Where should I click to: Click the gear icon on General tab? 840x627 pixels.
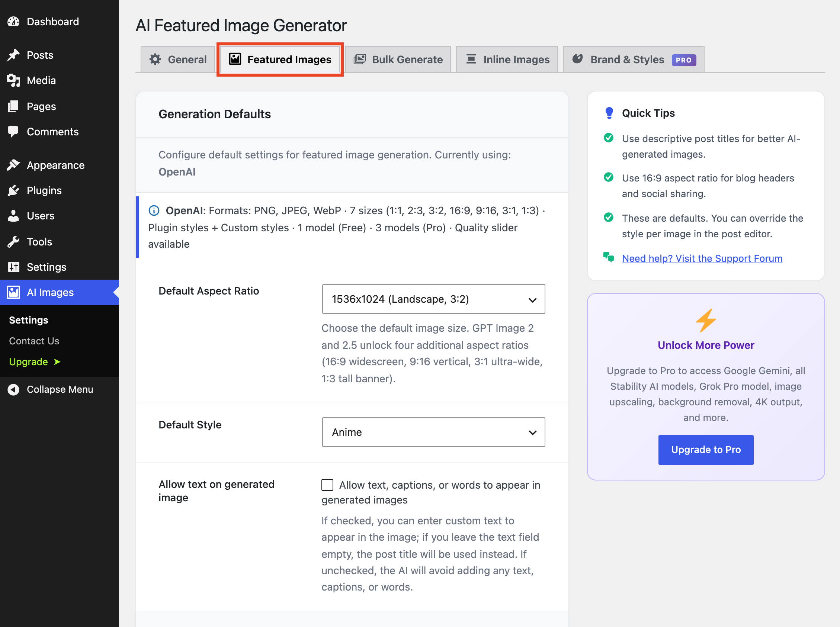[155, 59]
